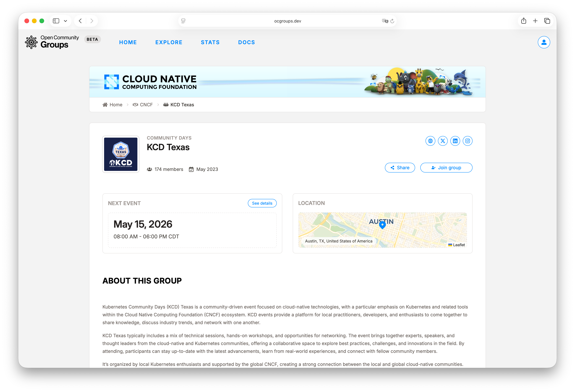
Task: Show the tab overview
Action: 547,21
